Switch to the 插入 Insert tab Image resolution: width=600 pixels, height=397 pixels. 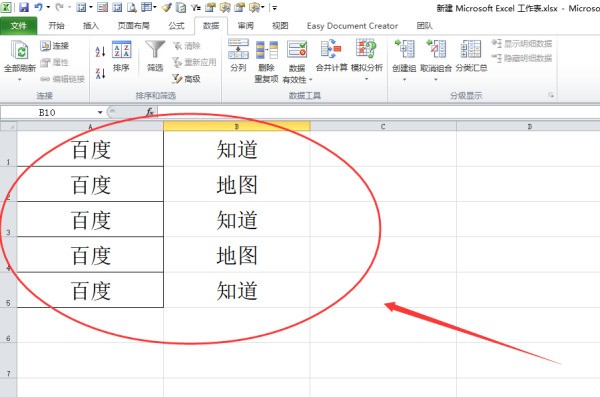(91, 26)
